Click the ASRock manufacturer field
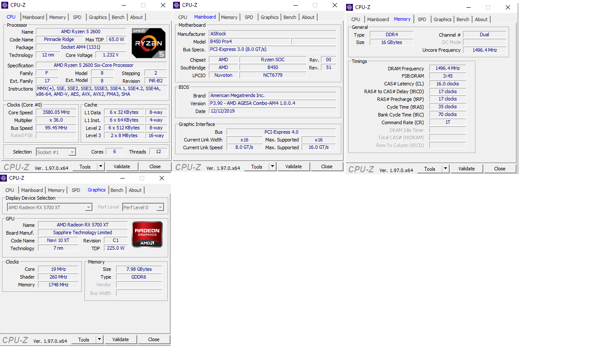Screen dimensions: 592x364 coord(272,34)
